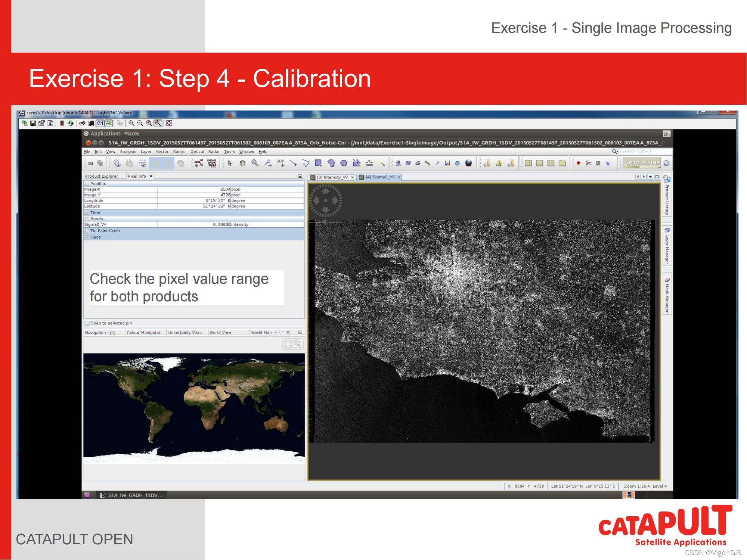Click the memory usage bar
The height and width of the screenshot is (560, 747).
[x=642, y=163]
